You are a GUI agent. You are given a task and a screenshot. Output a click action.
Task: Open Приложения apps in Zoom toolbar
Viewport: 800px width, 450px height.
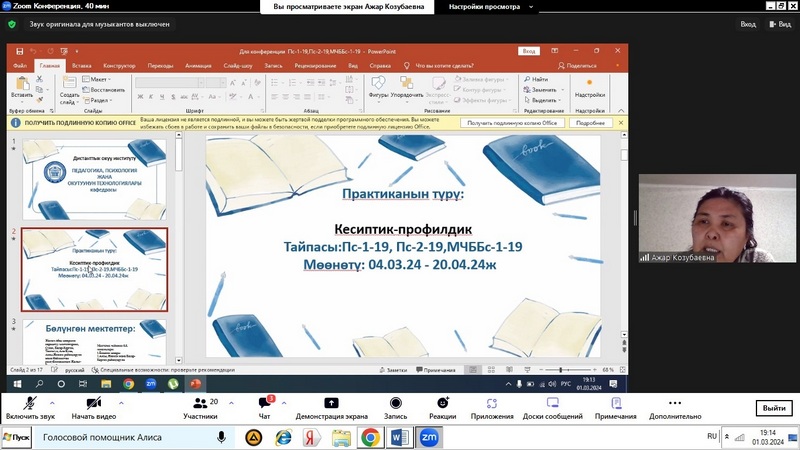tap(492, 407)
